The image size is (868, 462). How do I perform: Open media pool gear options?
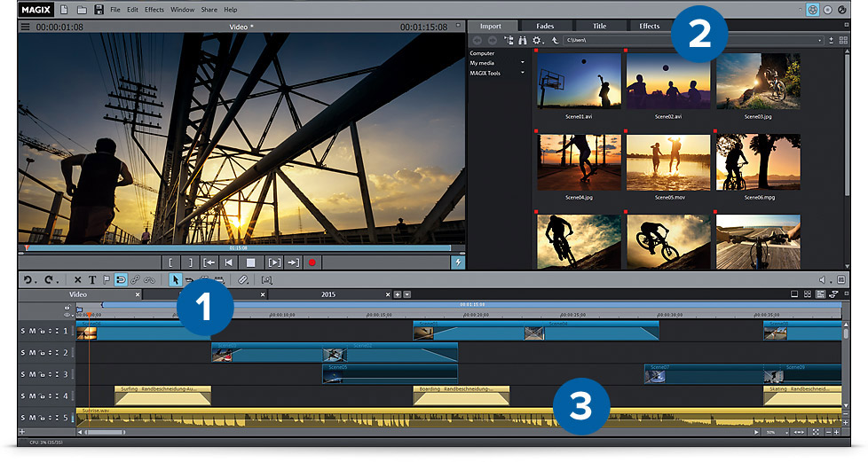[536, 40]
